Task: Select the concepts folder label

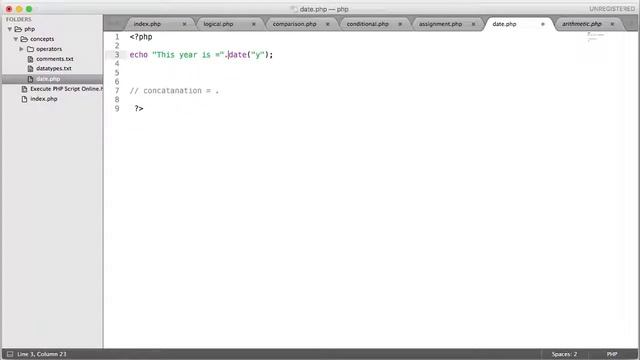Action: click(42, 39)
